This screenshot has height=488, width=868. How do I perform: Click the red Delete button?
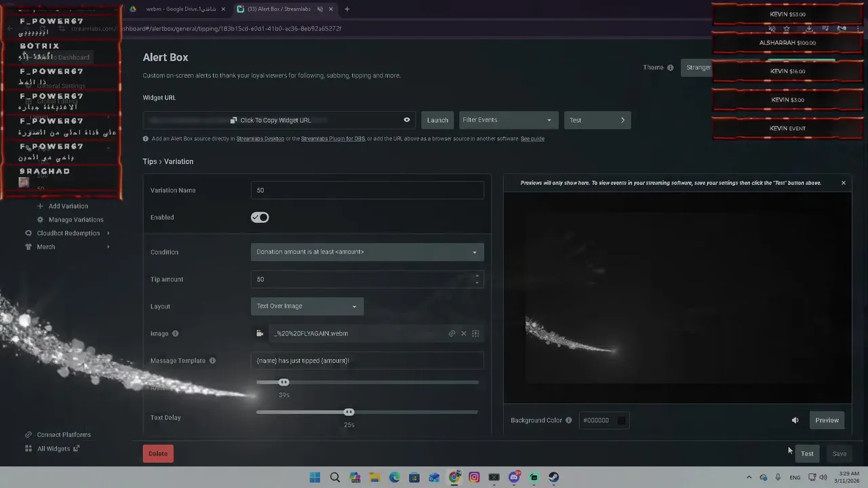click(x=158, y=454)
